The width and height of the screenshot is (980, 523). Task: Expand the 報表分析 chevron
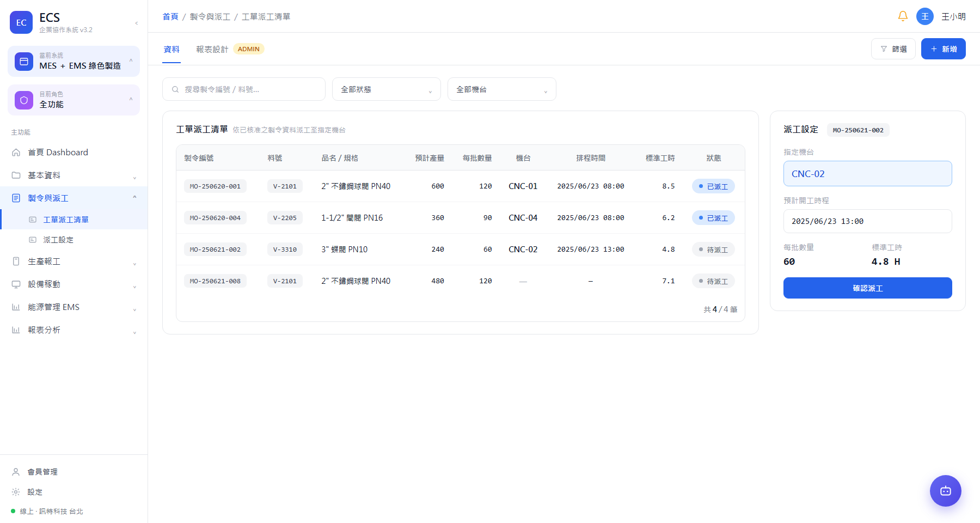coord(134,332)
